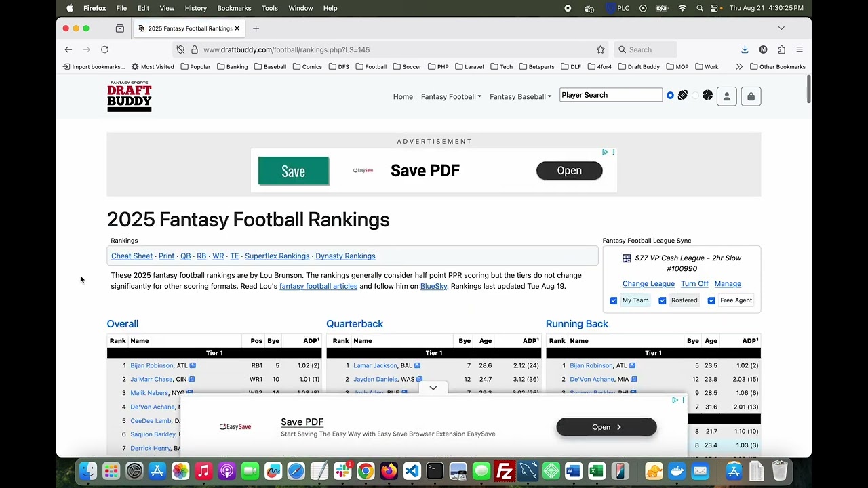Expand the Fantasy Baseball dropdown menu

pos(521,96)
